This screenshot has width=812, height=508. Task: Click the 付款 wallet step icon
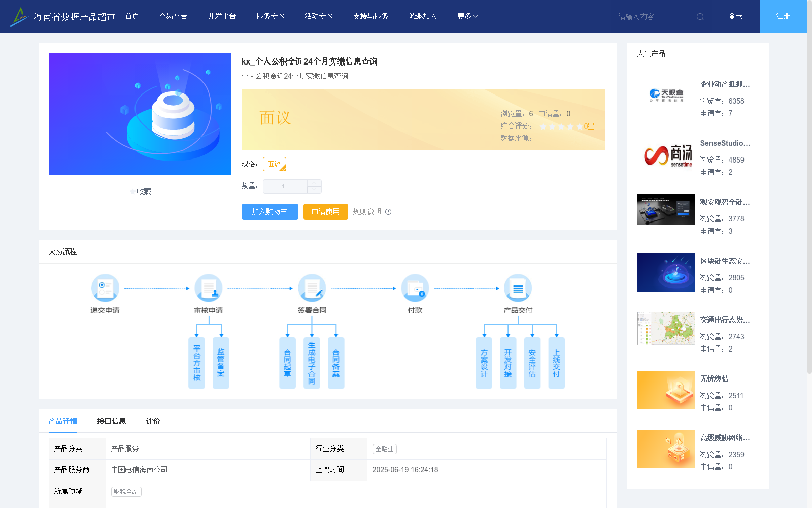click(x=415, y=288)
